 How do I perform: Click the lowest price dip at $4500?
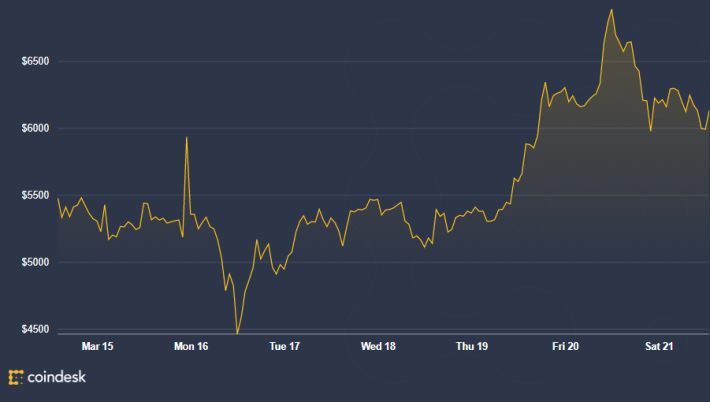(x=237, y=333)
